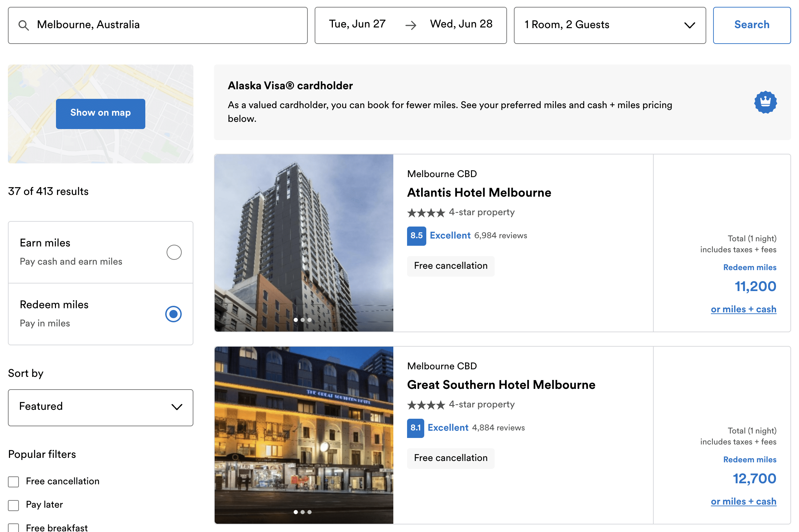Click Atlantis Hotel four-star rating icons

coord(426,213)
